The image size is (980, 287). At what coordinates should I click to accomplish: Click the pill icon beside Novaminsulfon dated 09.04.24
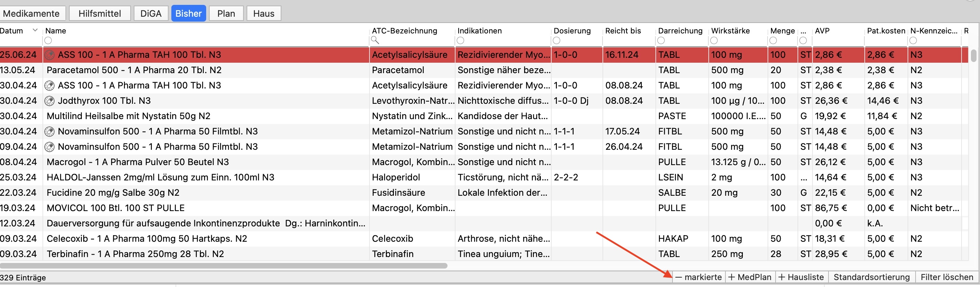tap(49, 147)
